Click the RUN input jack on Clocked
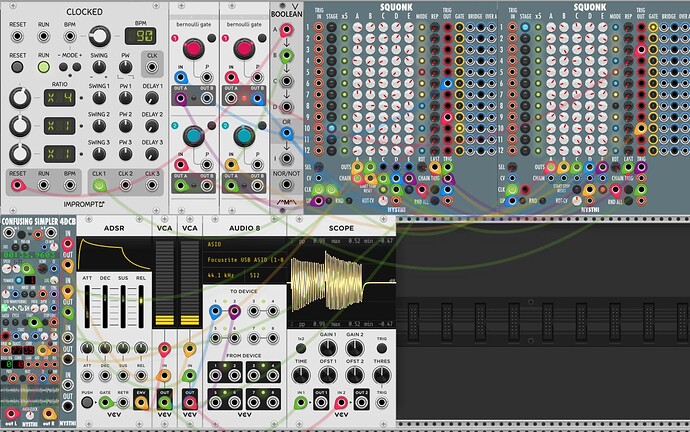 (x=44, y=36)
